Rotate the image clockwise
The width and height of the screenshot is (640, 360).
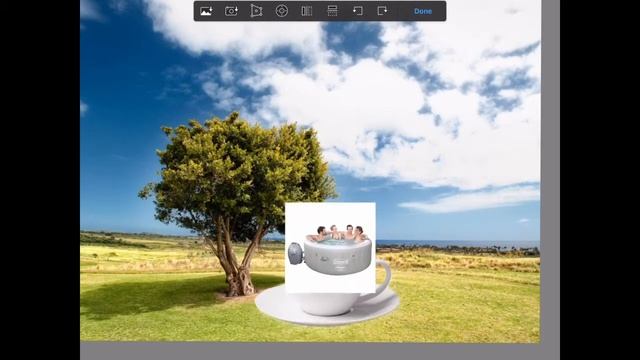coord(382,11)
